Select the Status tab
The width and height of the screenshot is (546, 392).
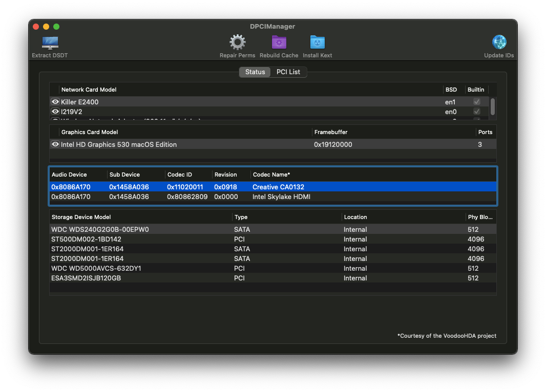[255, 72]
